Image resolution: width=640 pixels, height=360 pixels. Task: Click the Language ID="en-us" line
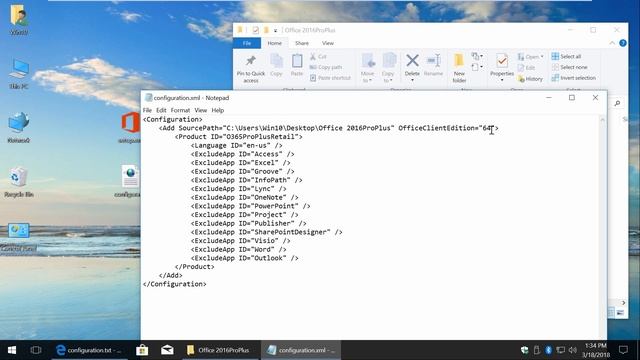tap(236, 145)
